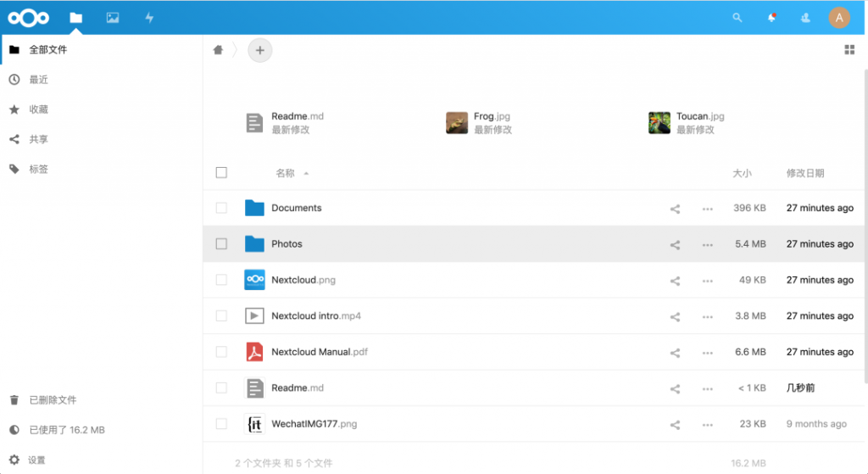Click share icon for Documents folder
The width and height of the screenshot is (868, 474).
point(675,209)
